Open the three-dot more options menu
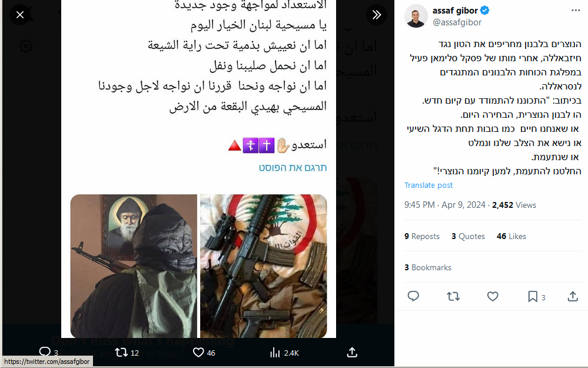This screenshot has width=588, height=368. (576, 10)
